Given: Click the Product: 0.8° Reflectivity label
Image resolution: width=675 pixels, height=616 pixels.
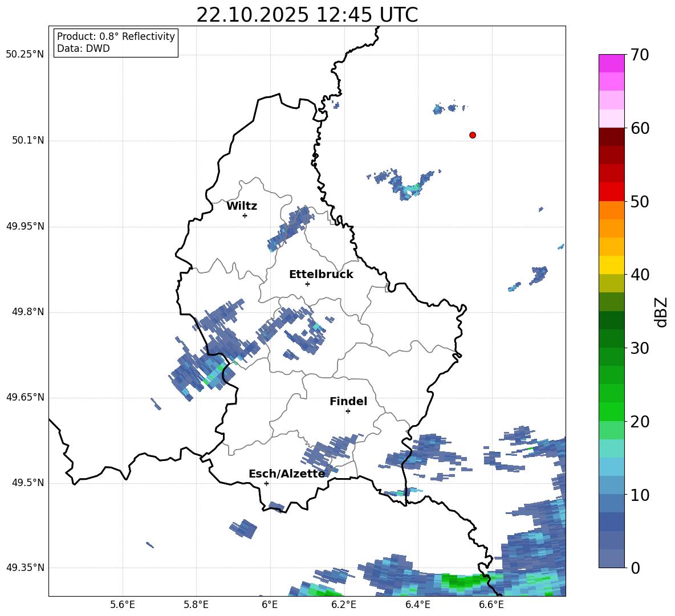Looking at the screenshot, I should [116, 36].
